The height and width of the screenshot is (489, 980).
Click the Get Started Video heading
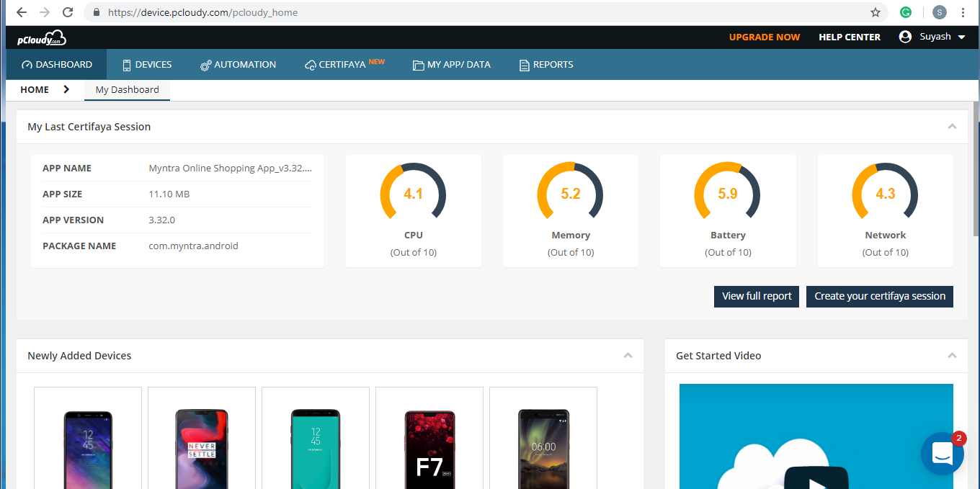click(x=718, y=356)
